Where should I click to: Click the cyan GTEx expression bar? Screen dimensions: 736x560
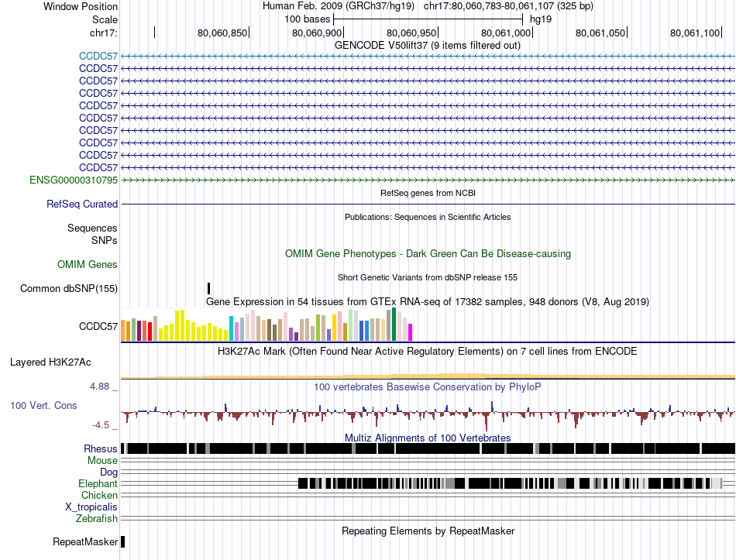pos(231,328)
